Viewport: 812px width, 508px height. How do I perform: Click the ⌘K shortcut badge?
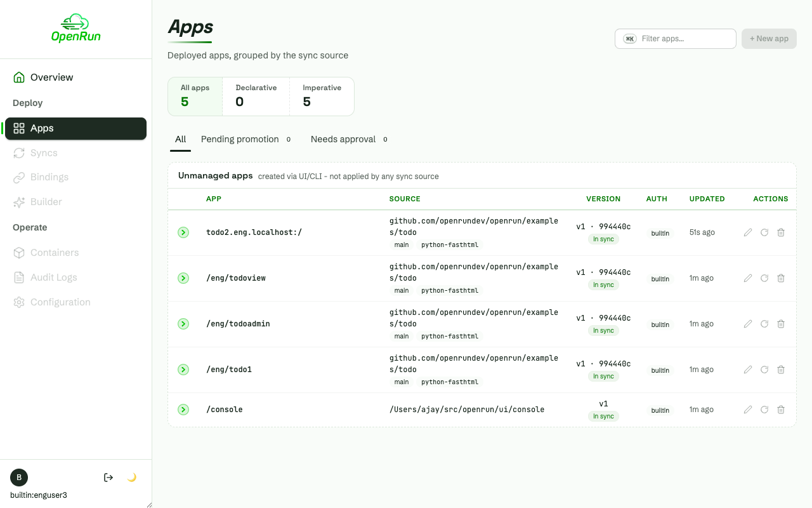(x=630, y=39)
